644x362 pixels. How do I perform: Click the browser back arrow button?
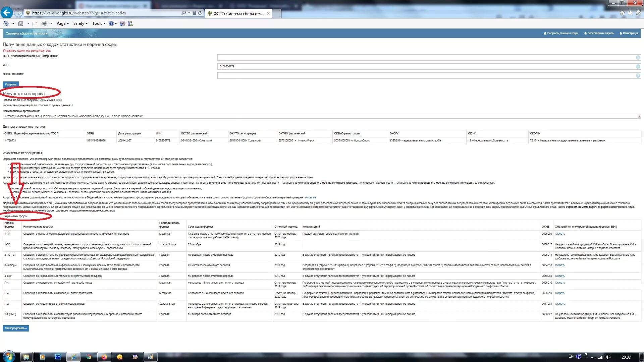[7, 13]
